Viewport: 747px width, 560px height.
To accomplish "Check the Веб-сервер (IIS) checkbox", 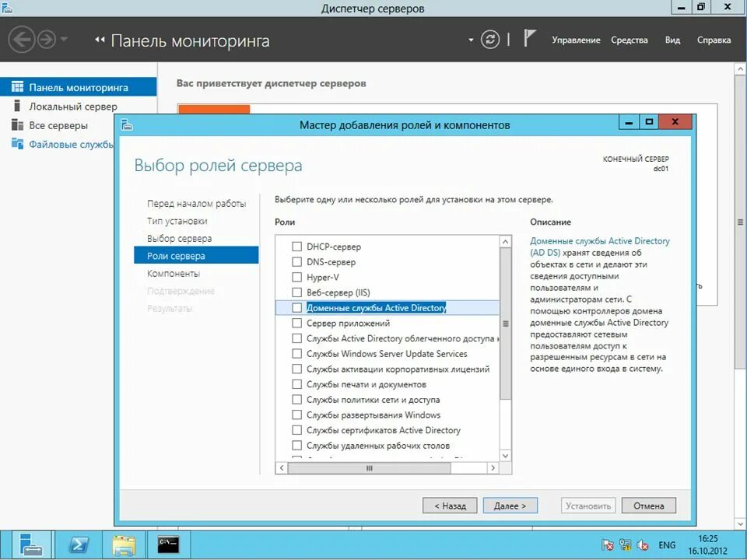I will coord(296,292).
